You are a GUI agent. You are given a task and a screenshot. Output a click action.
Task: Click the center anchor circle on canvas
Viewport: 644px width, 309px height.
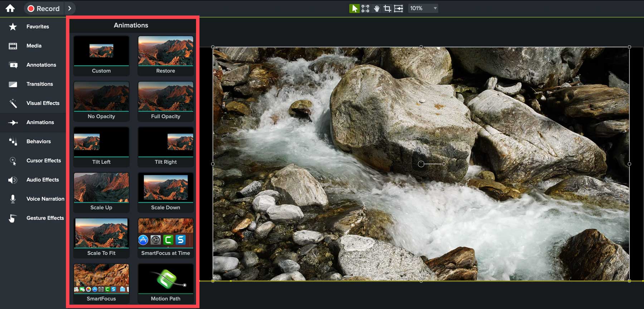[x=421, y=164]
